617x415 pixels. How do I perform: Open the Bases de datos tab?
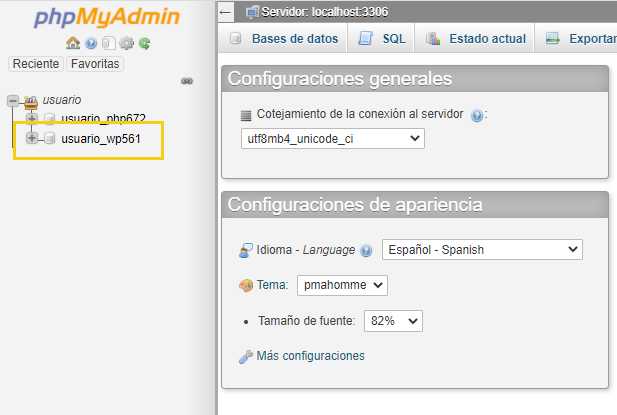283,39
